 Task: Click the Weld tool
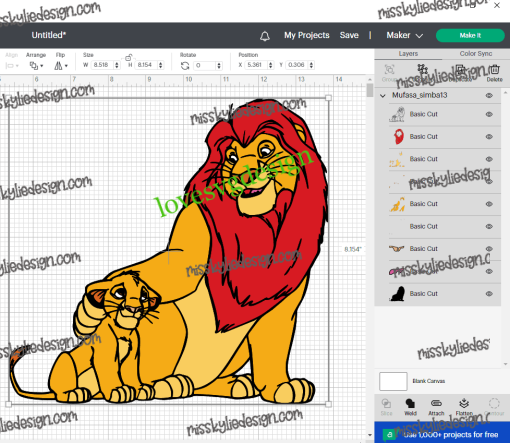(410, 407)
